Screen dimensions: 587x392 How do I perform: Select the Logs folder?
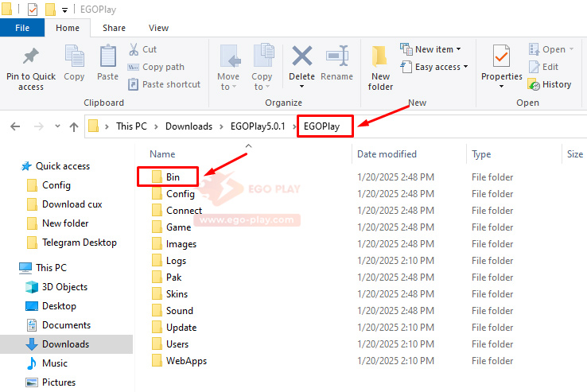169,261
